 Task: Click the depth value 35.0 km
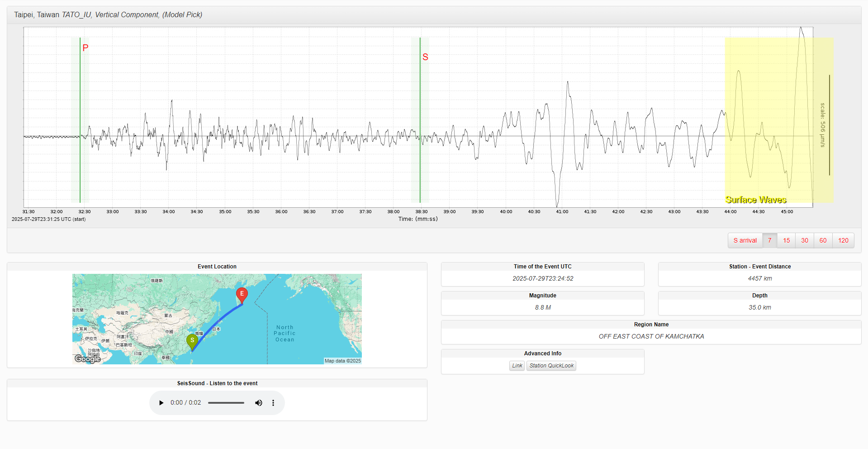pyautogui.click(x=760, y=307)
